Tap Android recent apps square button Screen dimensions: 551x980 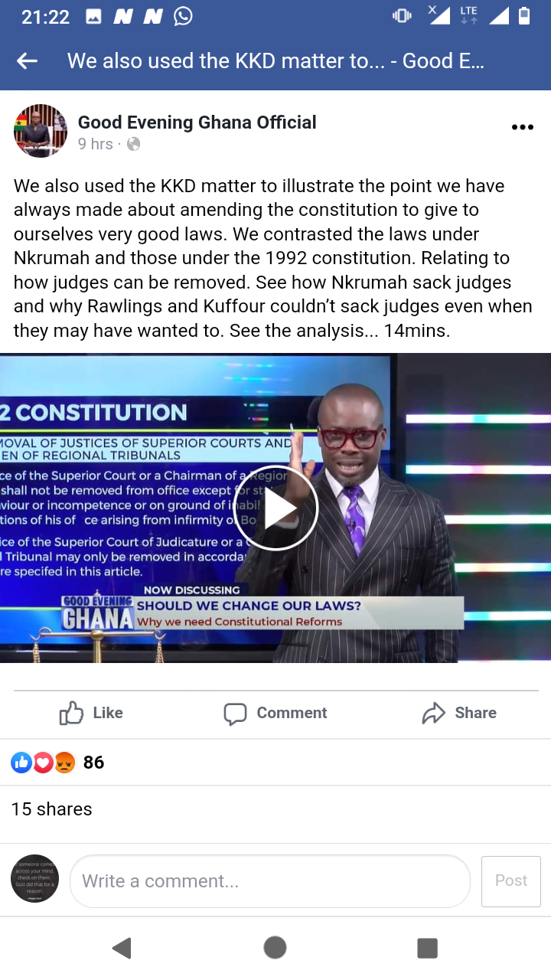(427, 948)
